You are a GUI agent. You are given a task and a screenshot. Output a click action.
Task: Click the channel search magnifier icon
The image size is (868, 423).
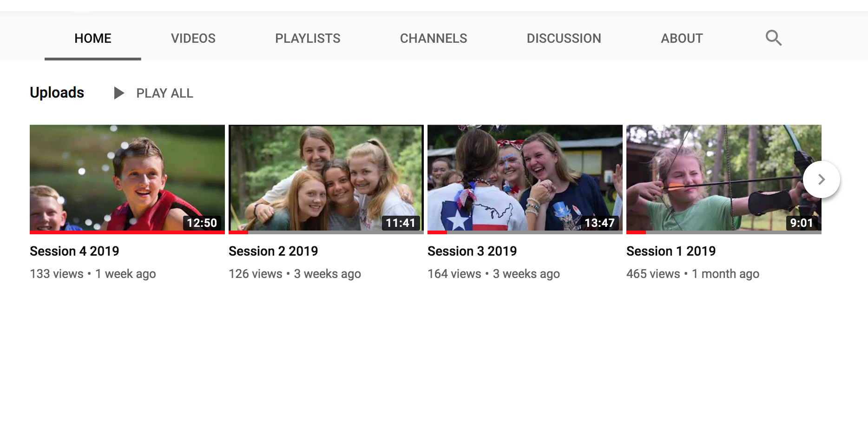773,38
